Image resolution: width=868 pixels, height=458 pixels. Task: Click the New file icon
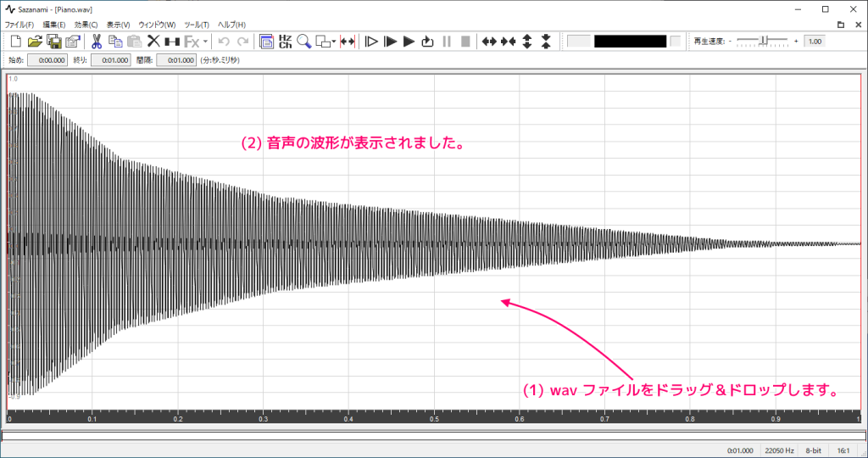15,41
